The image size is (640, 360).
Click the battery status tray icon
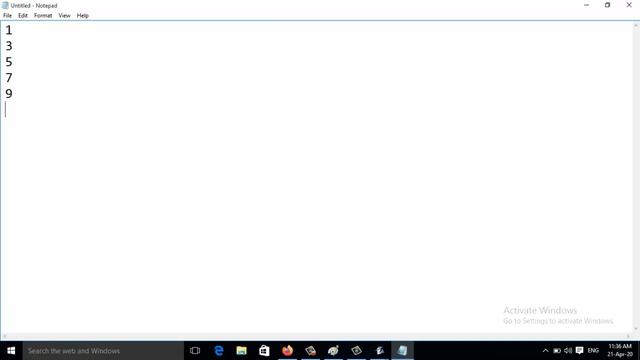coord(557,351)
